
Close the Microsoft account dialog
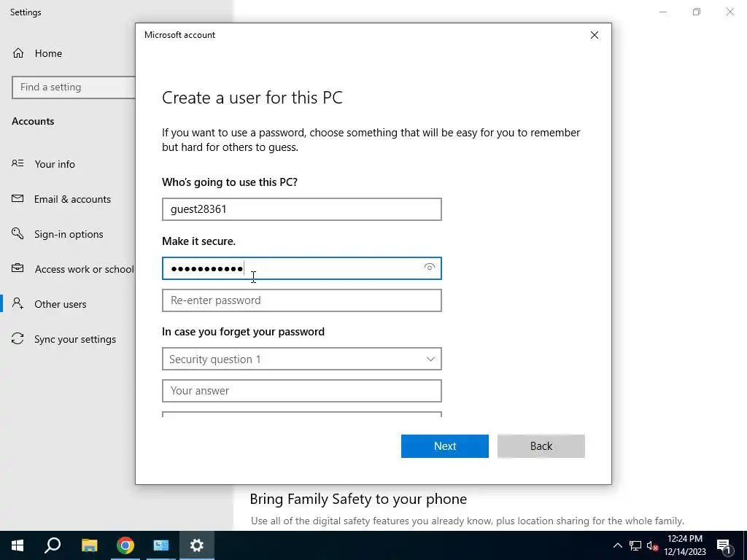tap(594, 35)
